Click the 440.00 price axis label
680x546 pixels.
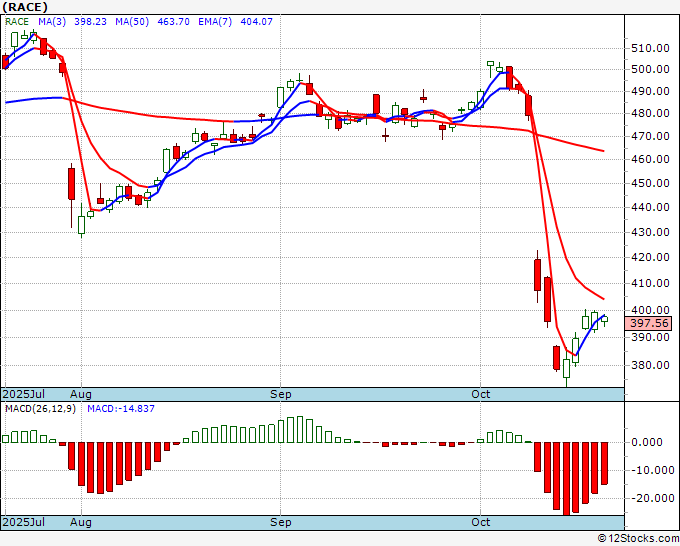650,207
